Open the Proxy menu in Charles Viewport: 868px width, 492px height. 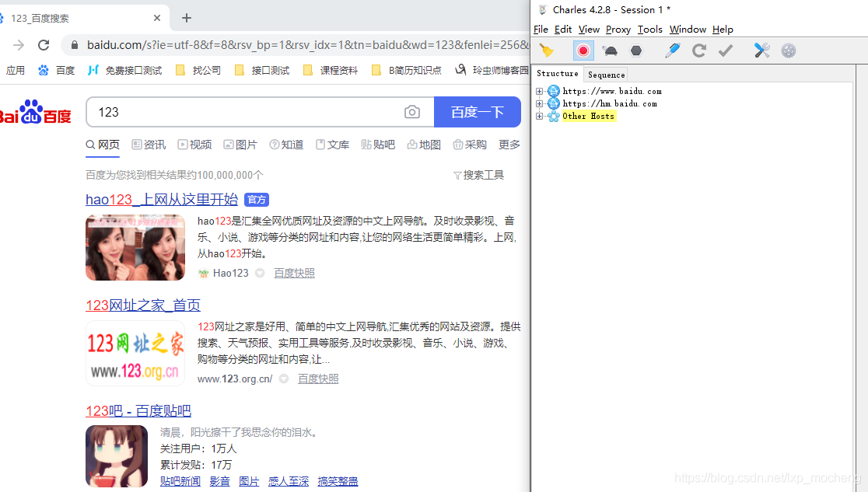pos(618,30)
